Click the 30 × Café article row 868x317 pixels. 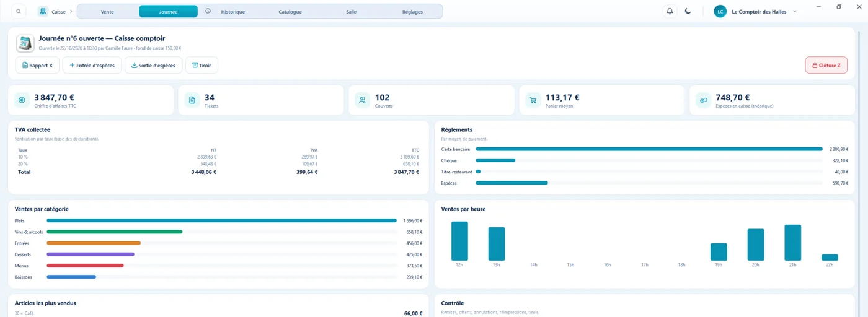pyautogui.click(x=218, y=313)
